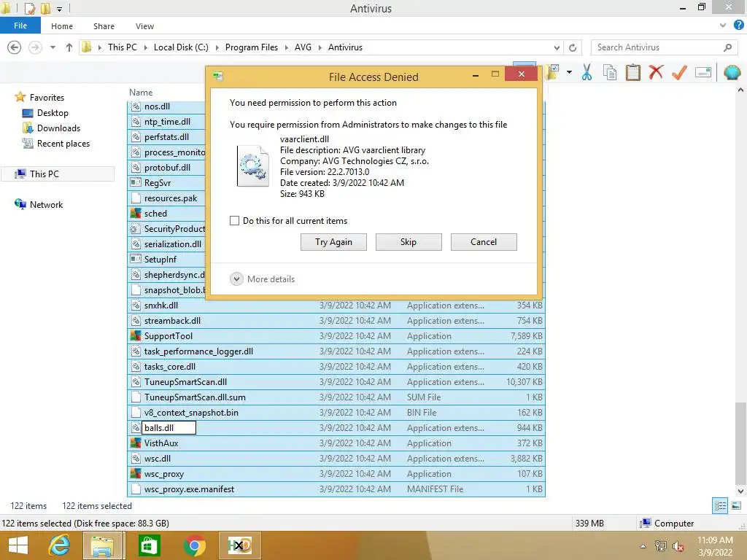The width and height of the screenshot is (747, 560).
Task: Cancel the File Access Denied dialog
Action: 484,242
